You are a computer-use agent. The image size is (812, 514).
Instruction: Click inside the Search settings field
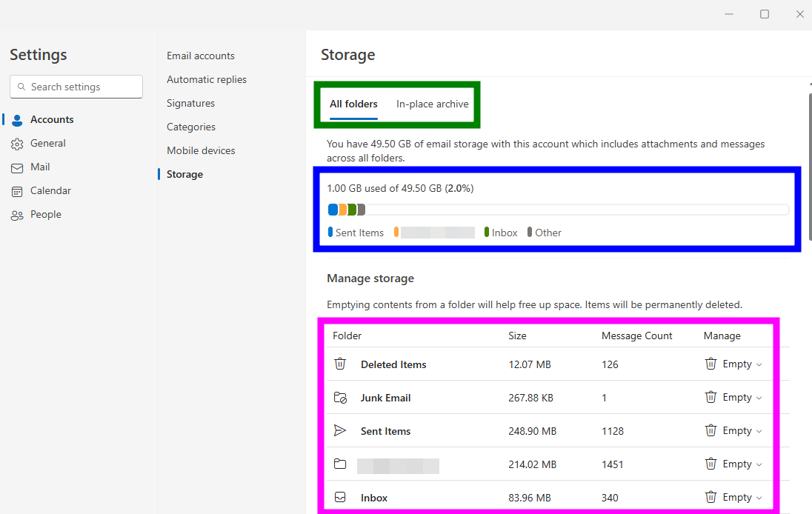[x=76, y=87]
